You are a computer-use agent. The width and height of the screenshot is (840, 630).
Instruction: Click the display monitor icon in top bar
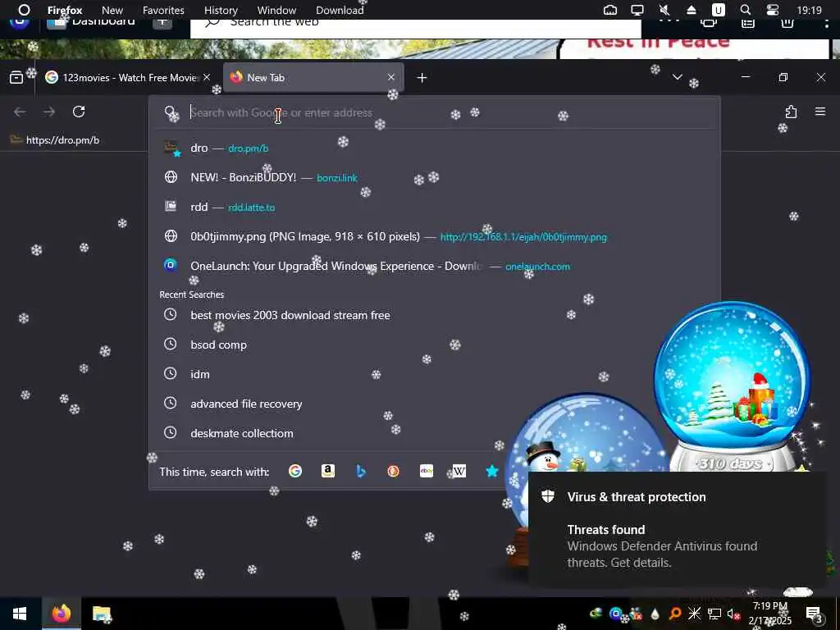click(637, 10)
